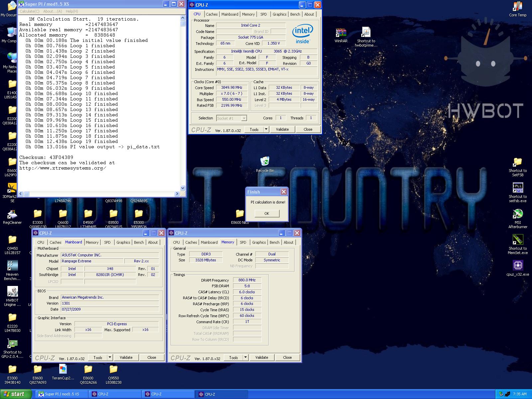Launch the MSI Afterburner icon
532x399 pixels.
coord(518,214)
